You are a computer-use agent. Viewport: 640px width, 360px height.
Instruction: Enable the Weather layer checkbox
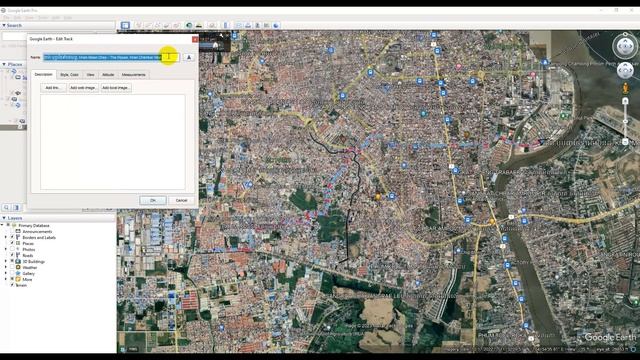coord(12,267)
